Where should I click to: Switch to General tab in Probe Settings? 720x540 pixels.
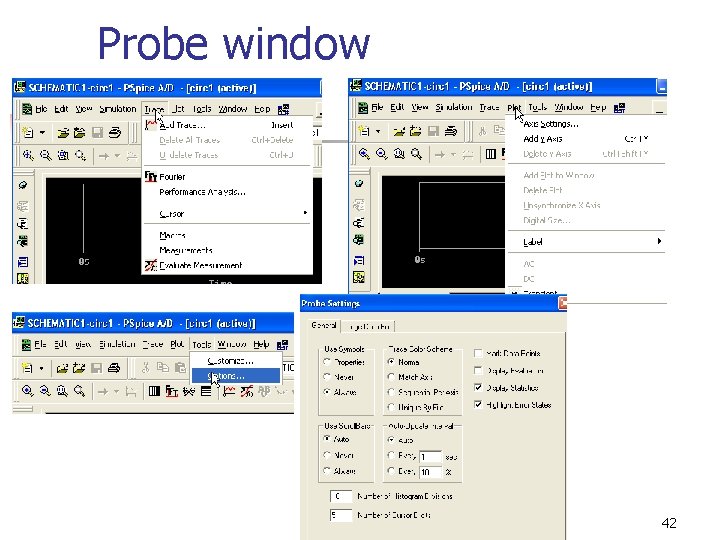[324, 326]
